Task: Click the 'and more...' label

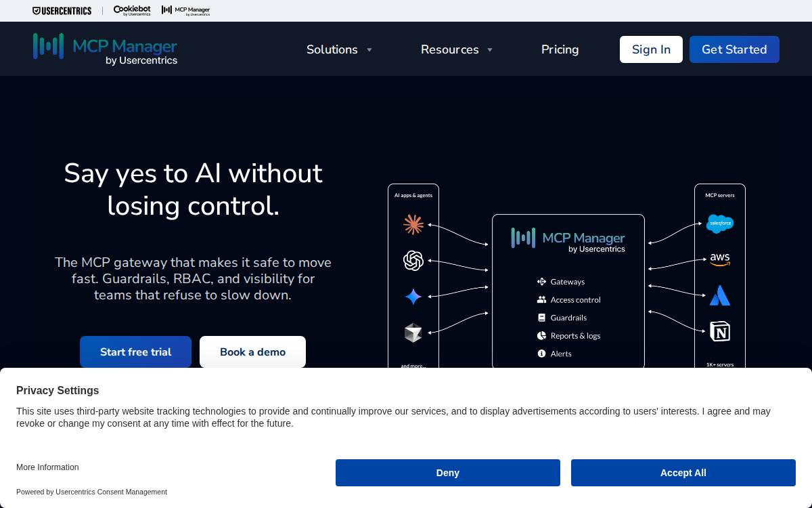Action: click(413, 366)
